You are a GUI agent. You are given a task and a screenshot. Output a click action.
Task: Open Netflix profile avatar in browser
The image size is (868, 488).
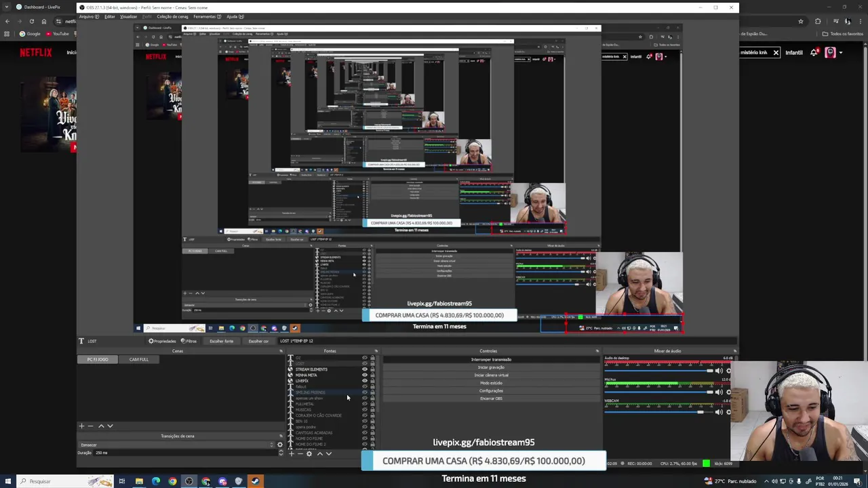click(x=830, y=52)
